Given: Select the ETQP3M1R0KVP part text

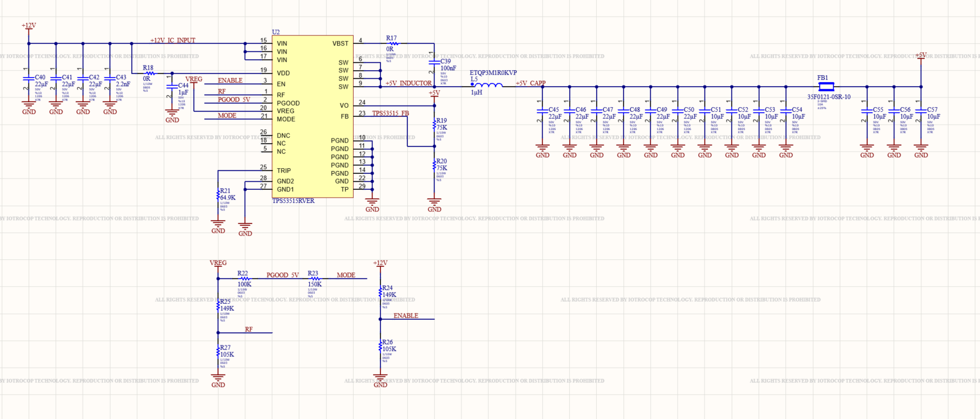Looking at the screenshot, I should coord(493,73).
